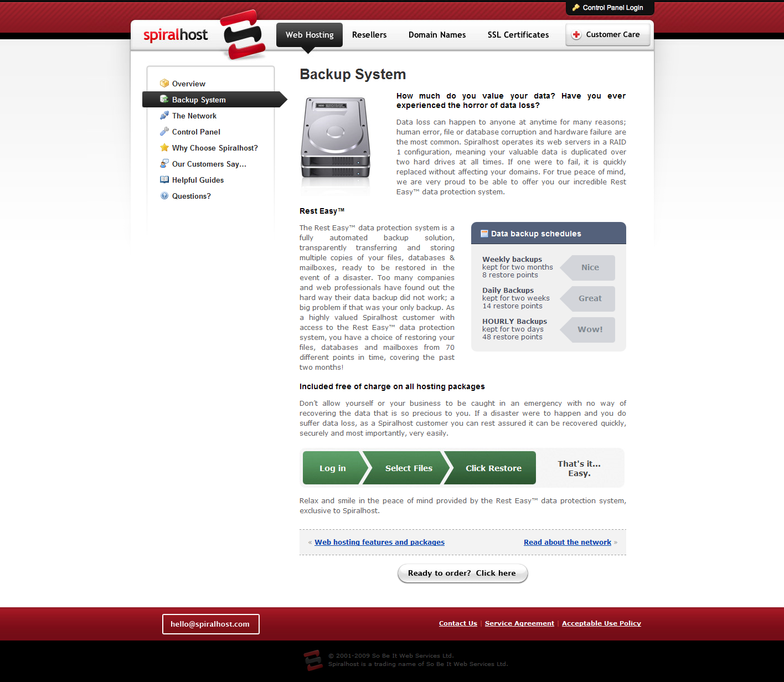Click the wrench icon beside Control Panel
The width and height of the screenshot is (784, 682).
click(164, 132)
